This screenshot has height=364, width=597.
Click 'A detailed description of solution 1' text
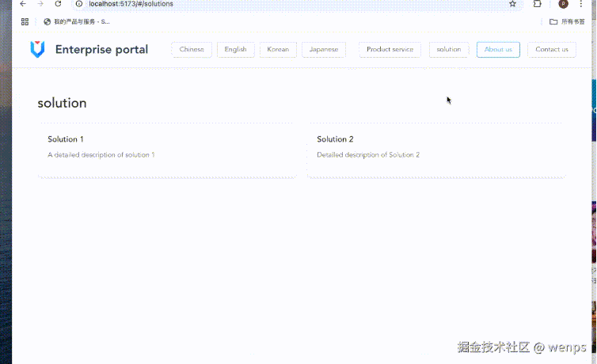(101, 155)
